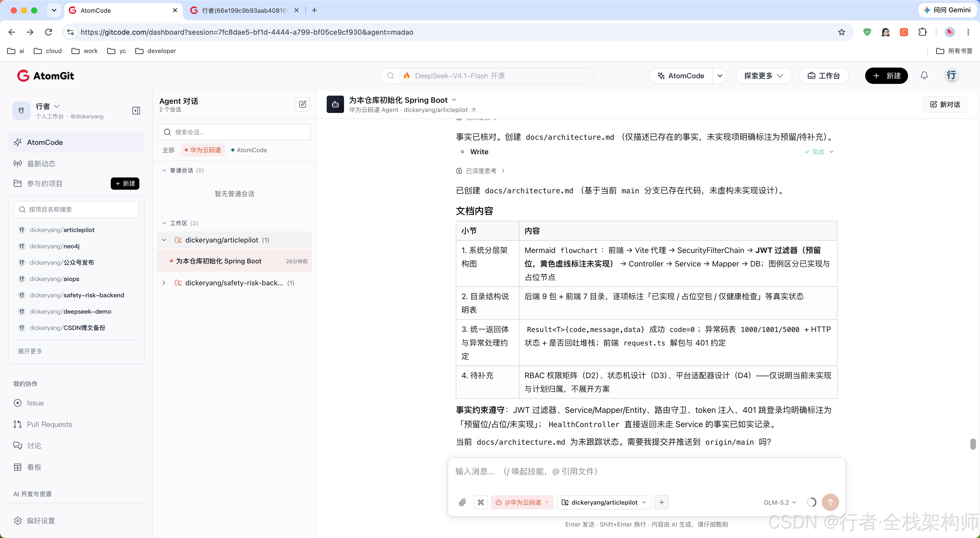This screenshot has width=980, height=538.
Task: Open the 问问 Gemini button
Action: click(x=947, y=10)
